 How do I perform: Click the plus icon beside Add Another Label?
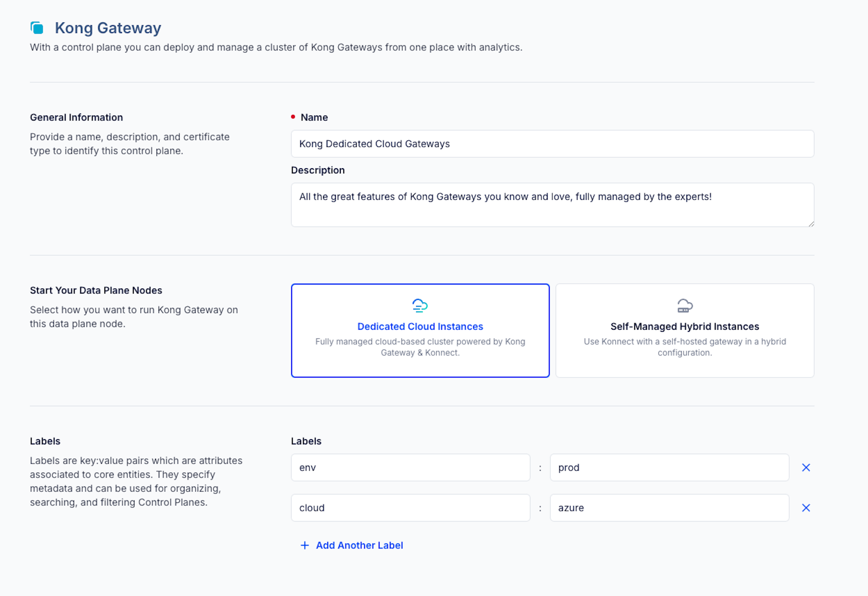[x=305, y=545]
